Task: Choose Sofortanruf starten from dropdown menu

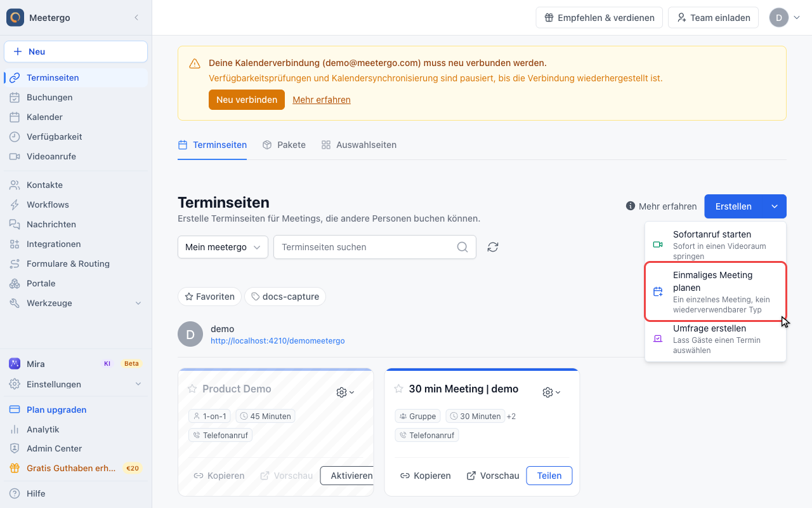Action: (716, 244)
